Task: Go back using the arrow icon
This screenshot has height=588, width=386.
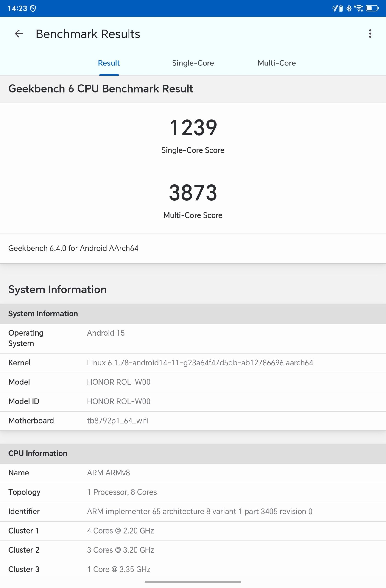Action: tap(19, 34)
